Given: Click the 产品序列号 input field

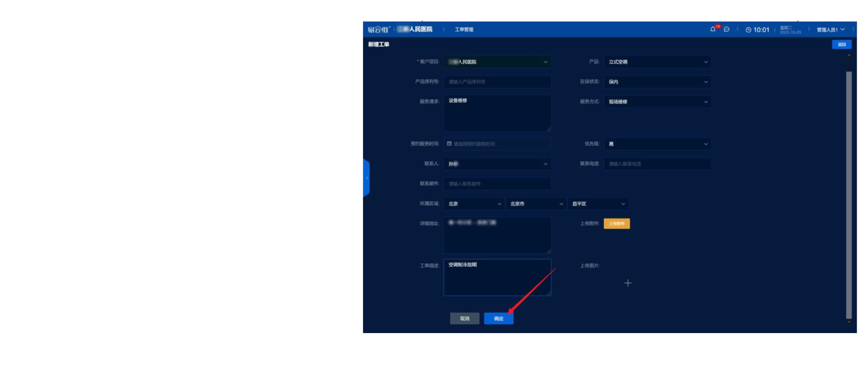Looking at the screenshot, I should tap(497, 82).
